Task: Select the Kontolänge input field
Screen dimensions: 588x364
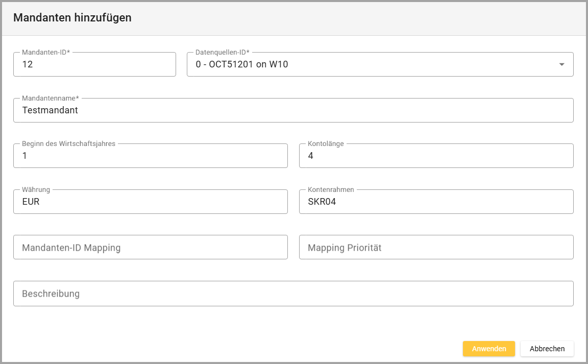Action: (436, 156)
